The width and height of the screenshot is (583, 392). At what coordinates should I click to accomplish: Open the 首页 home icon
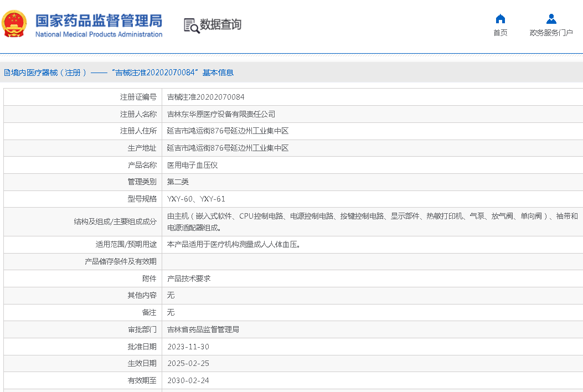(x=501, y=19)
